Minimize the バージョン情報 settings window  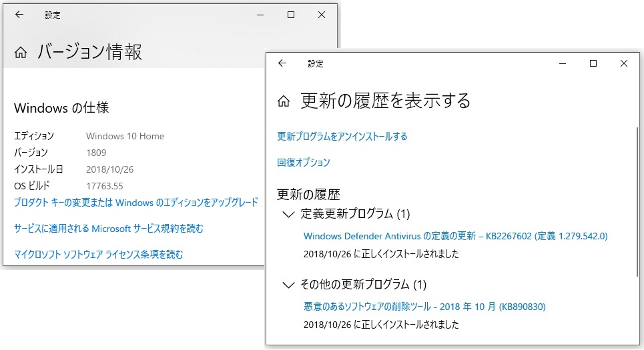(x=260, y=15)
